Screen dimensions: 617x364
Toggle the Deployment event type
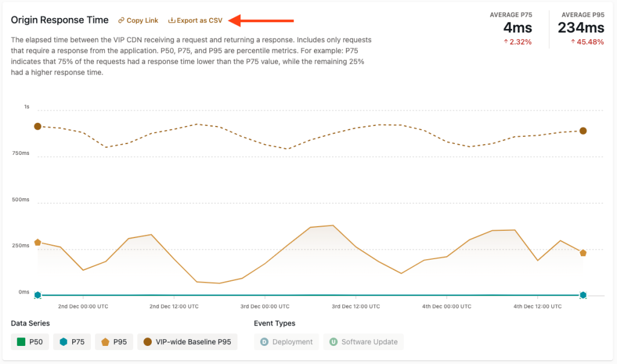[x=286, y=342]
